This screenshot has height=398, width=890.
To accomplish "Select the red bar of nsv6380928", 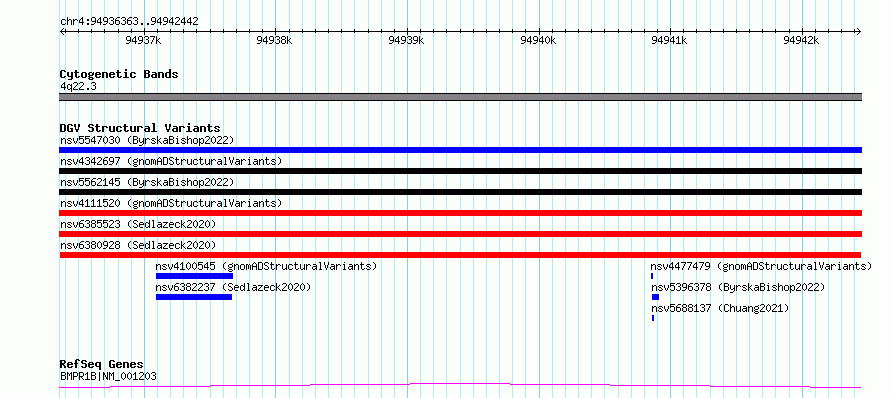I will (x=460, y=255).
